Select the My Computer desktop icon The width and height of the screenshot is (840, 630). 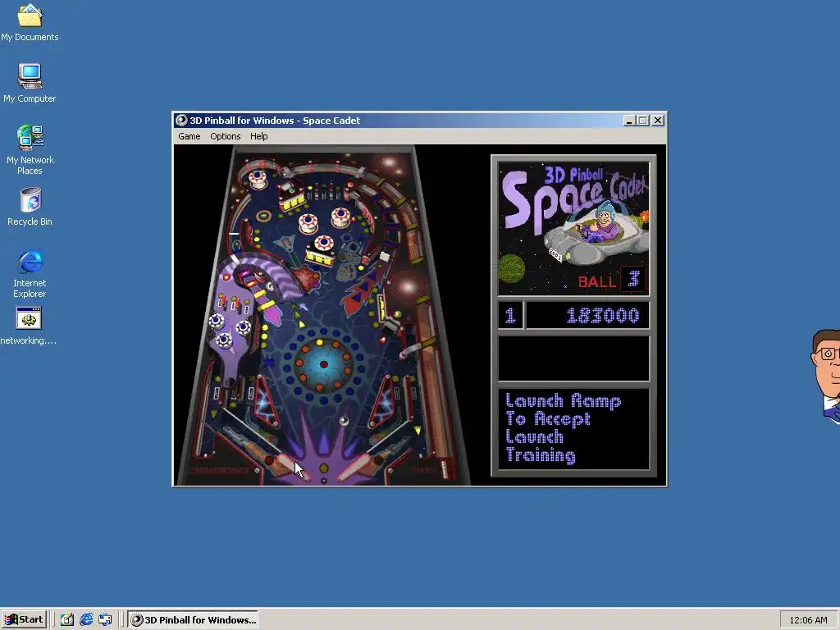click(x=30, y=83)
